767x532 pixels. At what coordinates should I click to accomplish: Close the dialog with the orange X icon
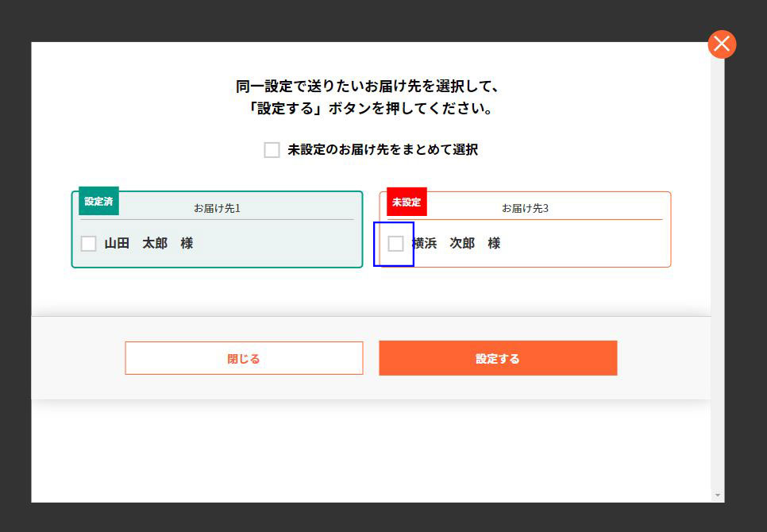(x=722, y=44)
